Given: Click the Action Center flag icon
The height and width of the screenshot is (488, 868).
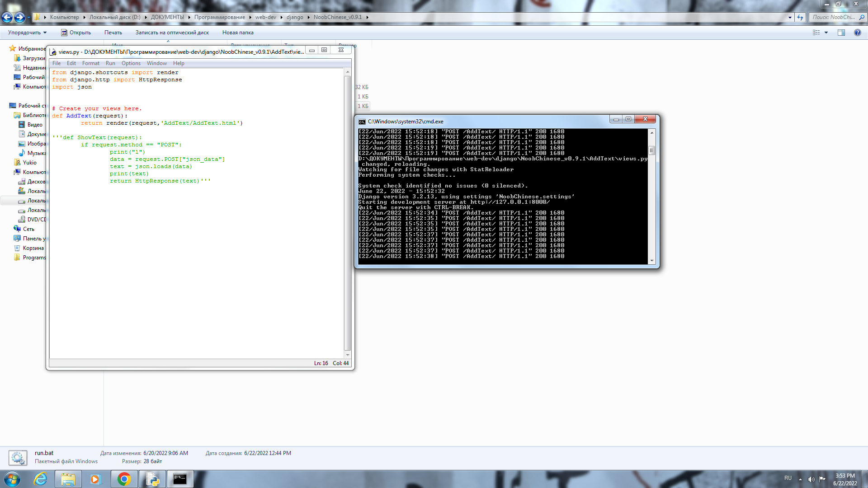Looking at the screenshot, I should 822,479.
